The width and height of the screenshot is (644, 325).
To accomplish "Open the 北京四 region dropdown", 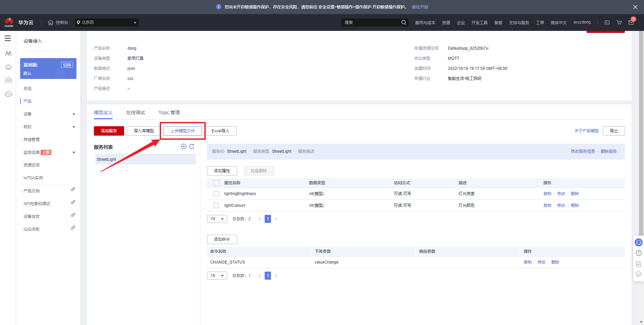I will (x=106, y=22).
